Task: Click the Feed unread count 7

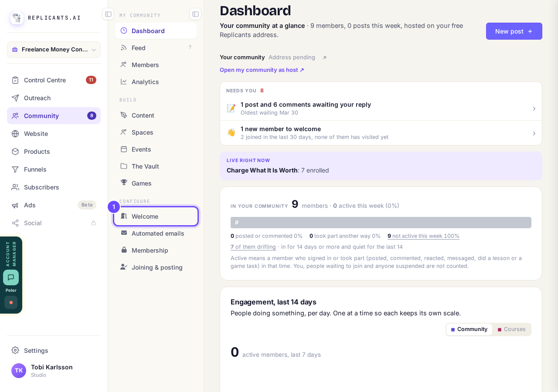Action: 190,47
